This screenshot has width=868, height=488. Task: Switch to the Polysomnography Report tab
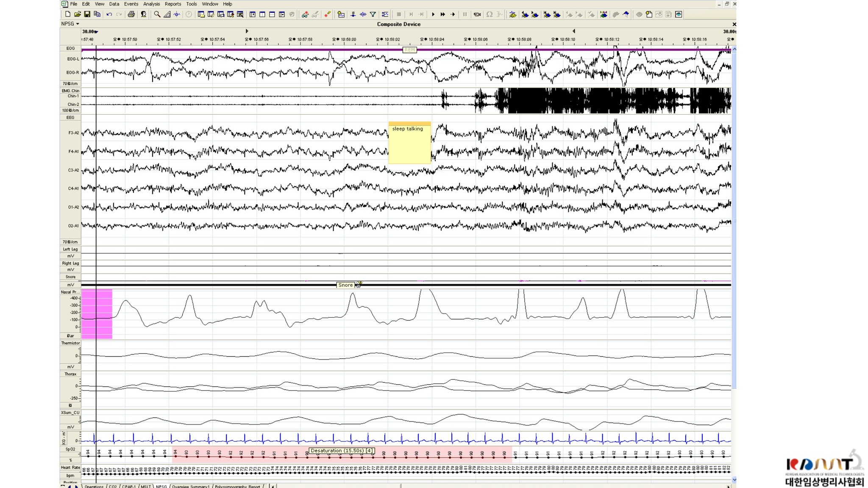[237, 486]
